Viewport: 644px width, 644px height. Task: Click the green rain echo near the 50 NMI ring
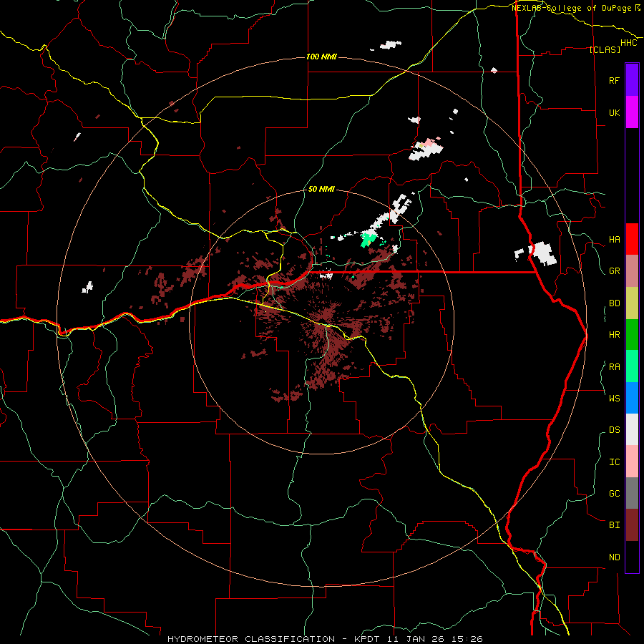pyautogui.click(x=368, y=239)
